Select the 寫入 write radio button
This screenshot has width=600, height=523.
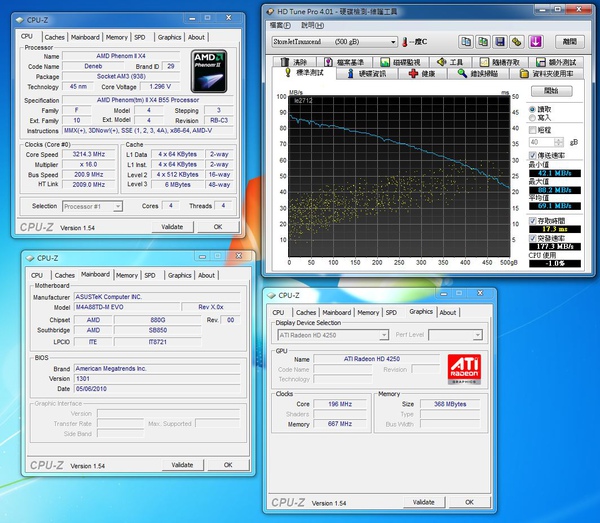532,117
